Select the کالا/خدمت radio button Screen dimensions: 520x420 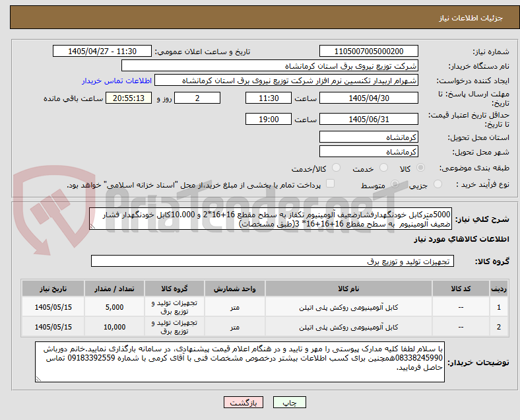[336, 168]
